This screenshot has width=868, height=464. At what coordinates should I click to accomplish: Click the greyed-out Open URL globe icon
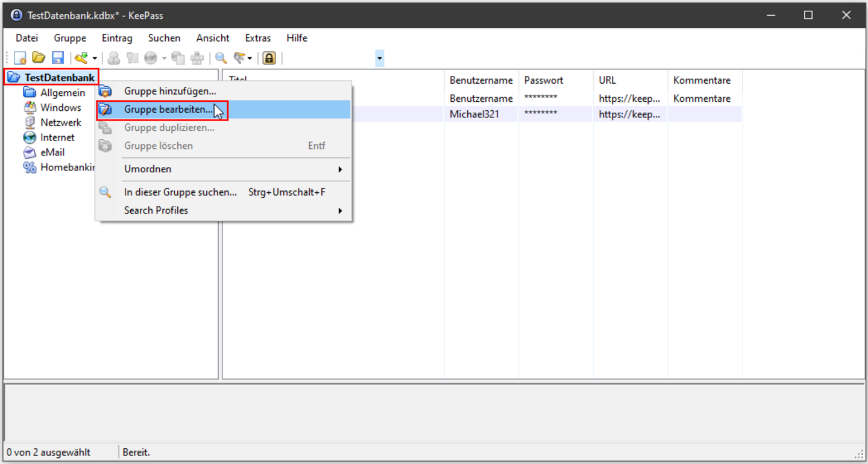click(151, 58)
